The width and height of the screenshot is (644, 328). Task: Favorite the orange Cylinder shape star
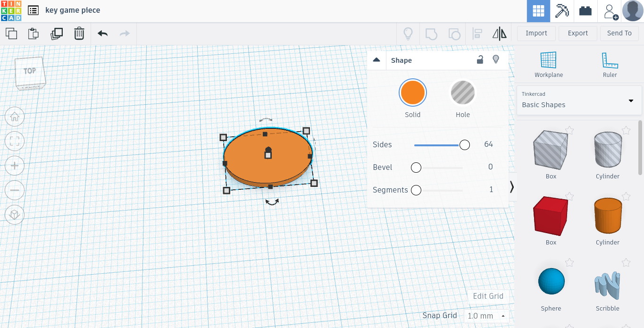coord(626,196)
